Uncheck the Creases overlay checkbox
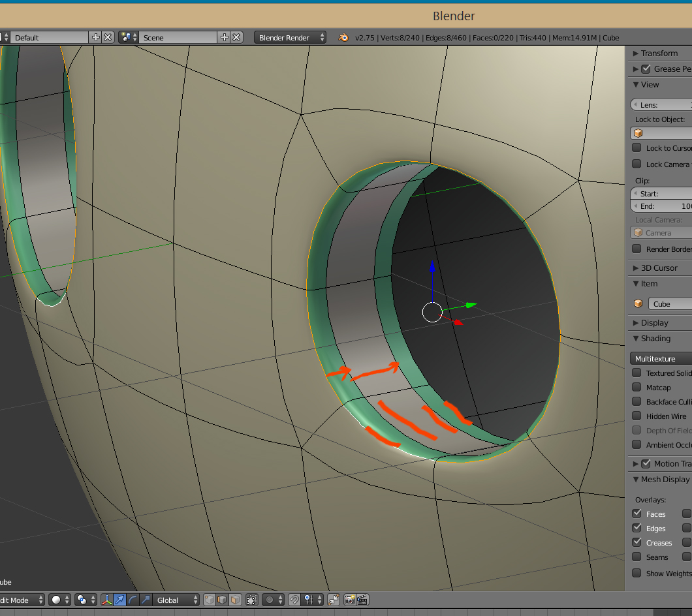This screenshot has width=692, height=616. point(637,543)
